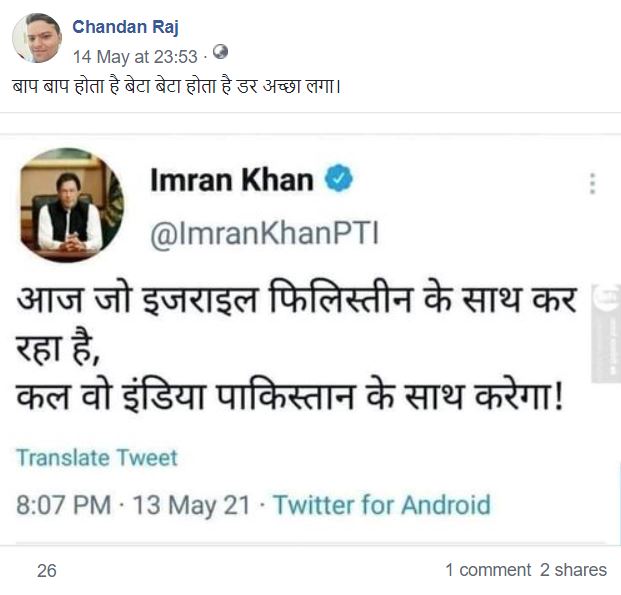Click the 'Translate Tweet' link
The height and width of the screenshot is (595, 621).
[x=96, y=458]
